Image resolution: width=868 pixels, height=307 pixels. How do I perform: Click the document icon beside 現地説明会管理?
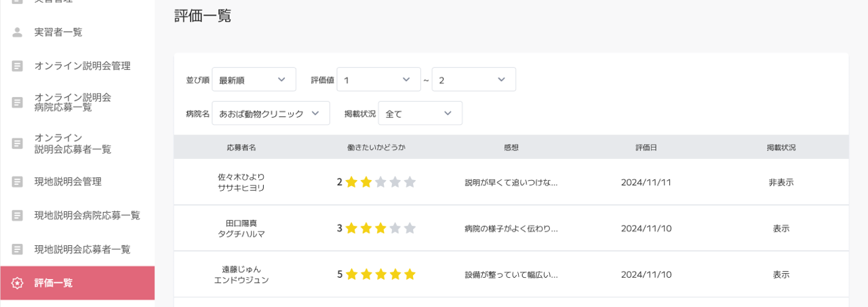click(18, 181)
